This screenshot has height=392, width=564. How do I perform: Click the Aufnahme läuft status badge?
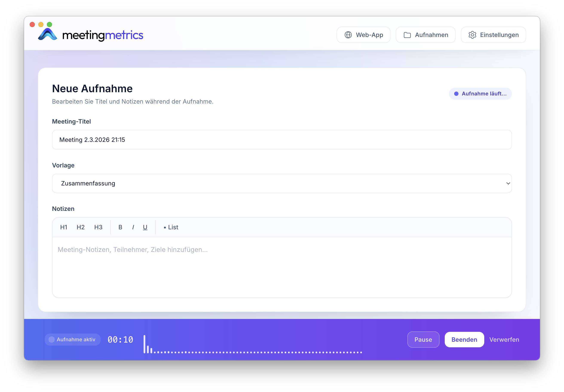click(480, 93)
